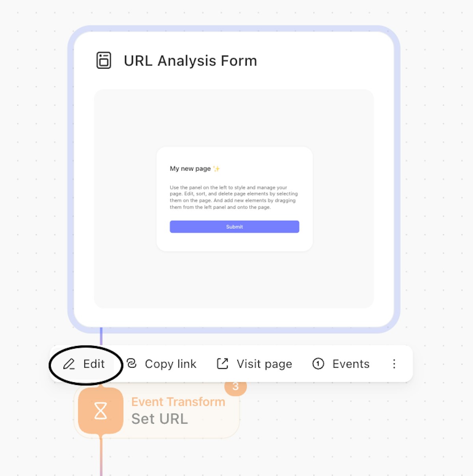473x476 pixels.
Task: Click the My new page heading text
Action: [190, 169]
